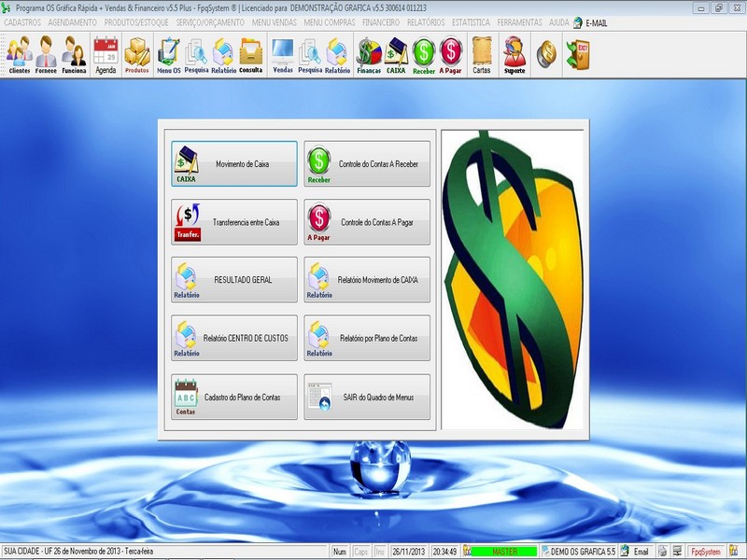Open the Consulta drawer icon

coord(250,55)
